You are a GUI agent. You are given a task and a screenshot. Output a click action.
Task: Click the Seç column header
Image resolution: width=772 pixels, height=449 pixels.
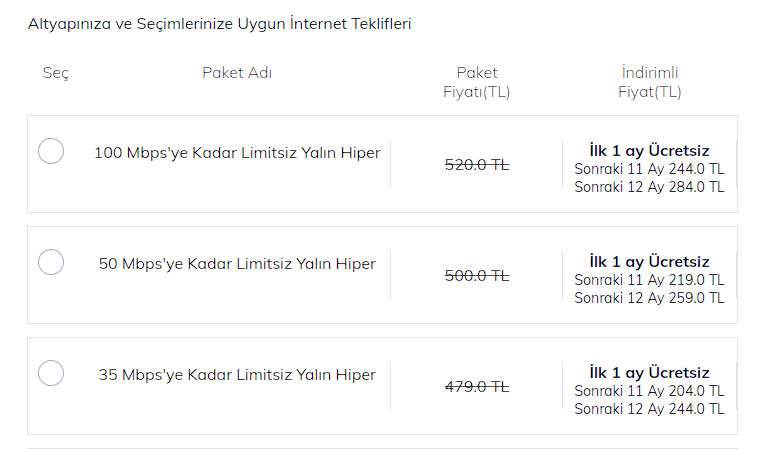[56, 73]
